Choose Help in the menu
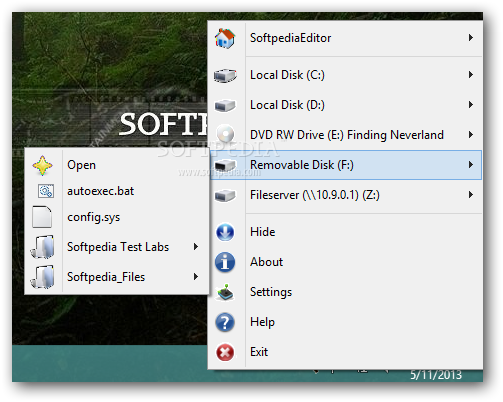This screenshot has width=503, height=402. (346, 322)
